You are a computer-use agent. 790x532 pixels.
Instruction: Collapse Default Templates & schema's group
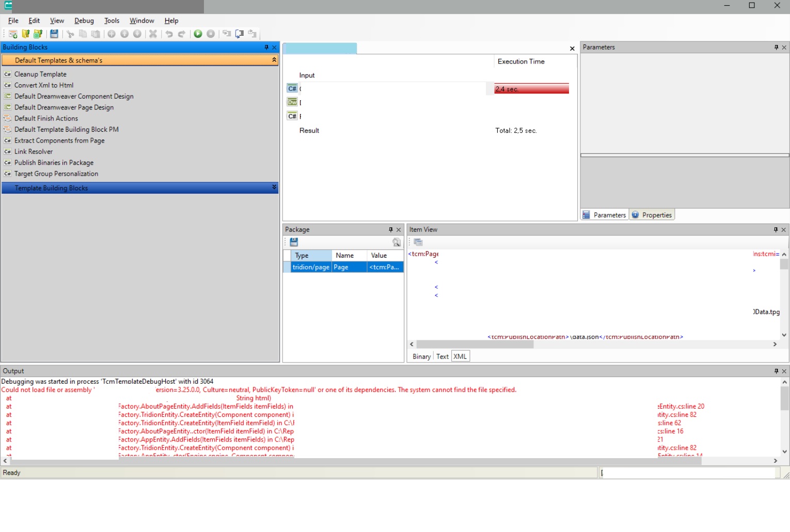274,60
